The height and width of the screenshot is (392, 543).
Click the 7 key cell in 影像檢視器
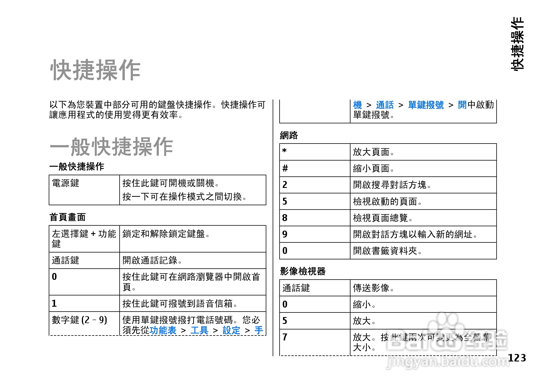pos(315,342)
